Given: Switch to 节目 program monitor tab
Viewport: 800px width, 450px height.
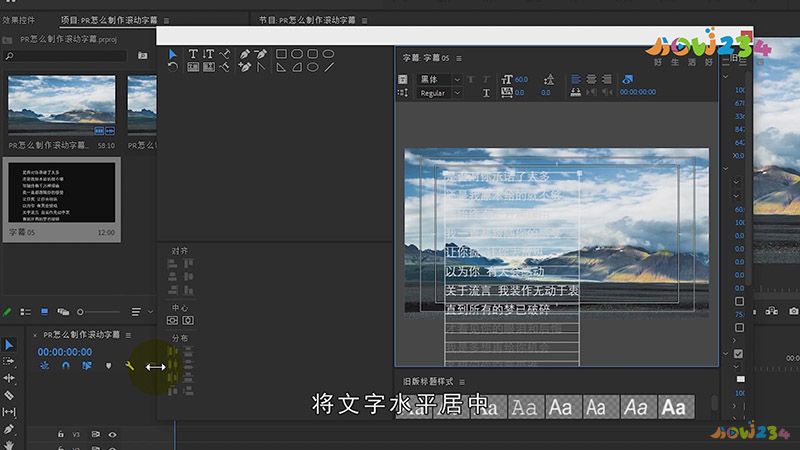Looking at the screenshot, I should [x=307, y=20].
